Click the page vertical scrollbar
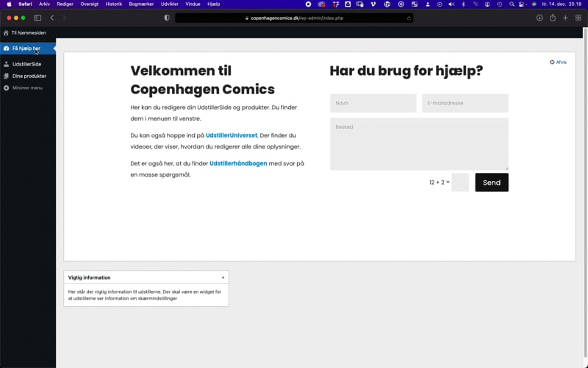The height and width of the screenshot is (368, 588). point(585,191)
